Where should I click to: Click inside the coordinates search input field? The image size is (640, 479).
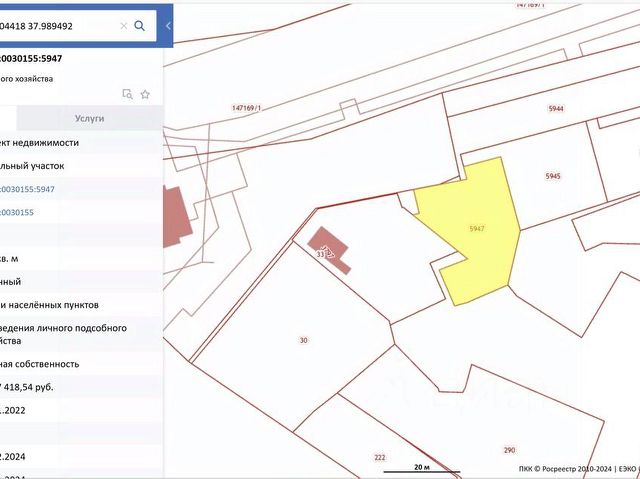point(57,26)
